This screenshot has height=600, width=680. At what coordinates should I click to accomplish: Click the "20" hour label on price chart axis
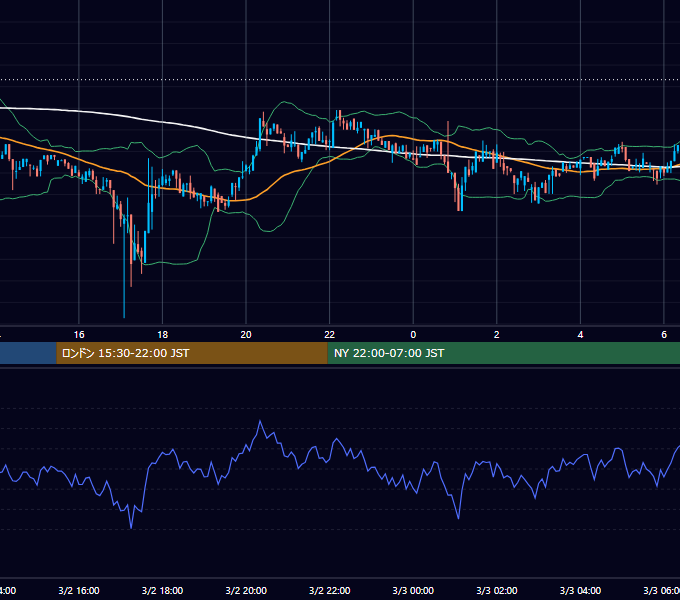tap(246, 335)
